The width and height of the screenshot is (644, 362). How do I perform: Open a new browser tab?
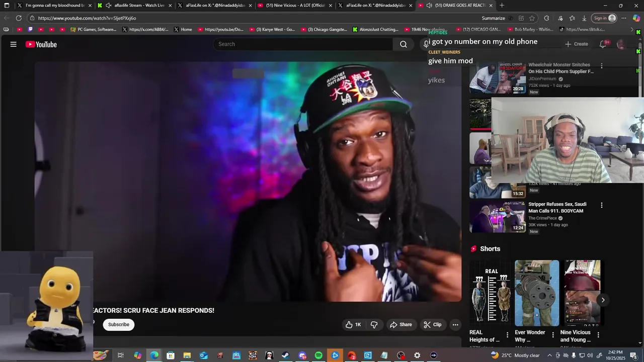coord(502,6)
